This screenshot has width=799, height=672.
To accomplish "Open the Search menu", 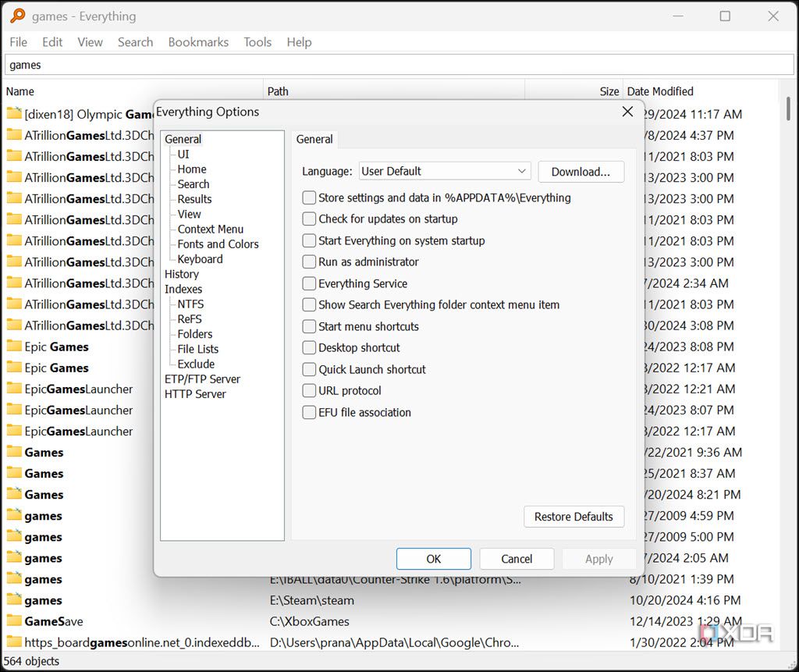I will (135, 42).
